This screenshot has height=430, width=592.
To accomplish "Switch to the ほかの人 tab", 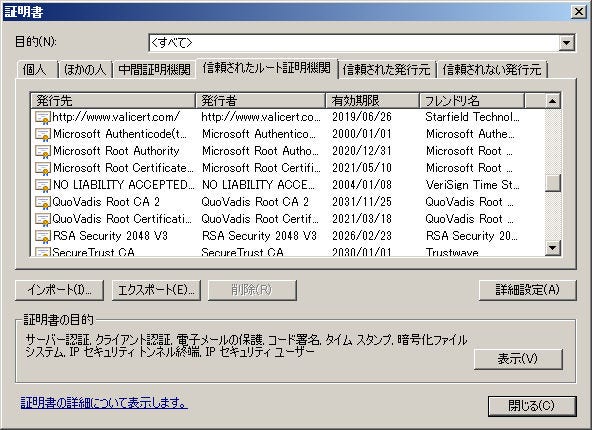I will [x=85, y=70].
